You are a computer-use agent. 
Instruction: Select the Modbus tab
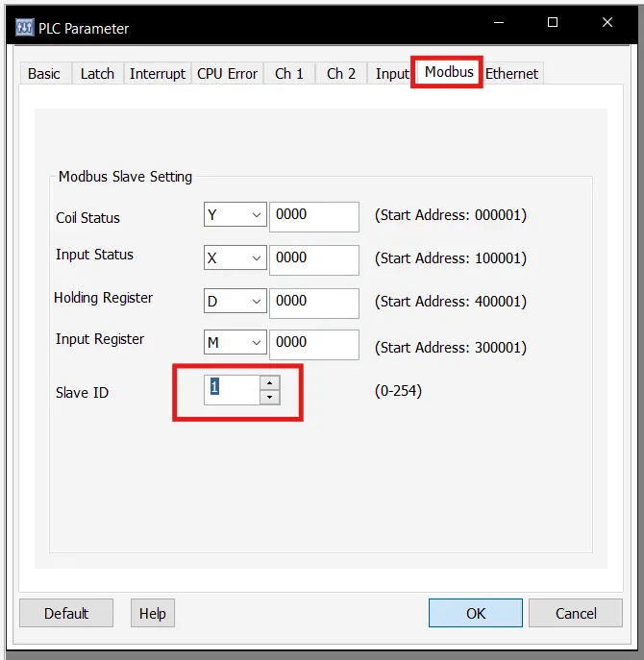point(449,72)
